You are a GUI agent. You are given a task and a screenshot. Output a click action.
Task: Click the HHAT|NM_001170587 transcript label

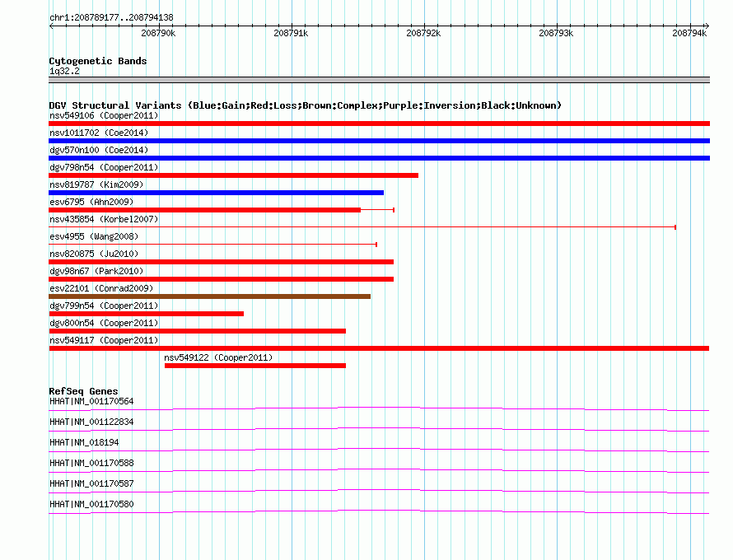(91, 483)
